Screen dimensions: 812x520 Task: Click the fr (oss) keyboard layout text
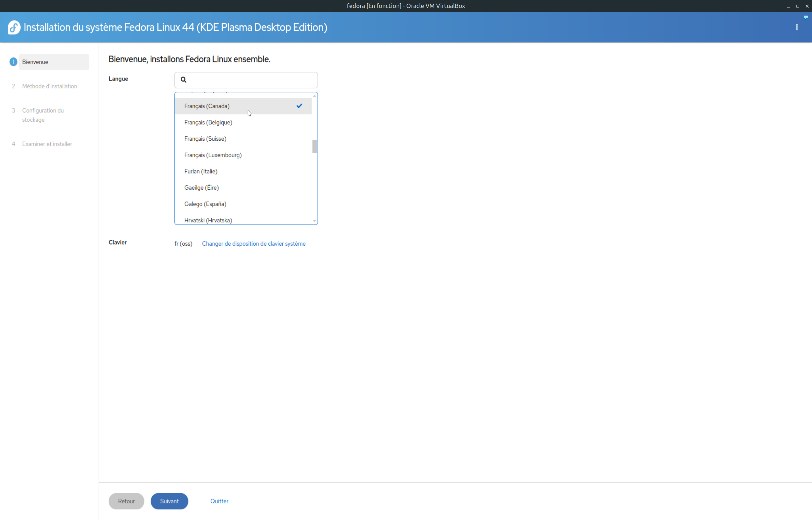pos(183,244)
